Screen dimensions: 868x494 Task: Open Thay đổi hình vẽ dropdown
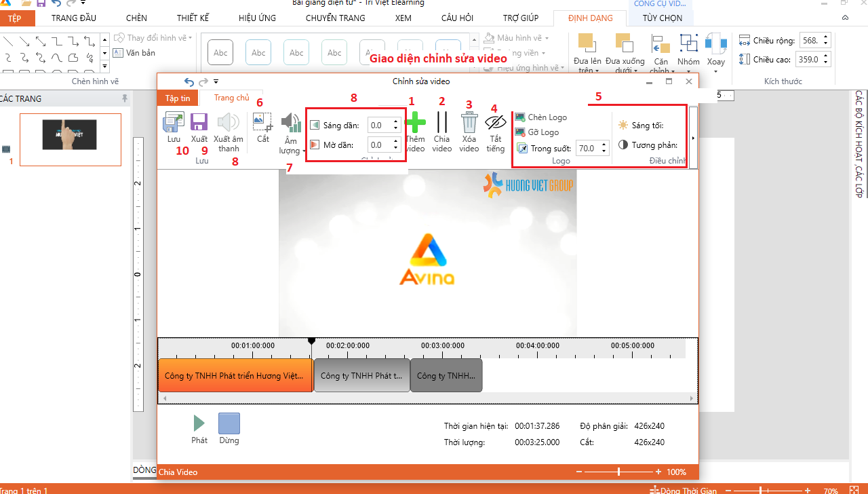[x=153, y=38]
